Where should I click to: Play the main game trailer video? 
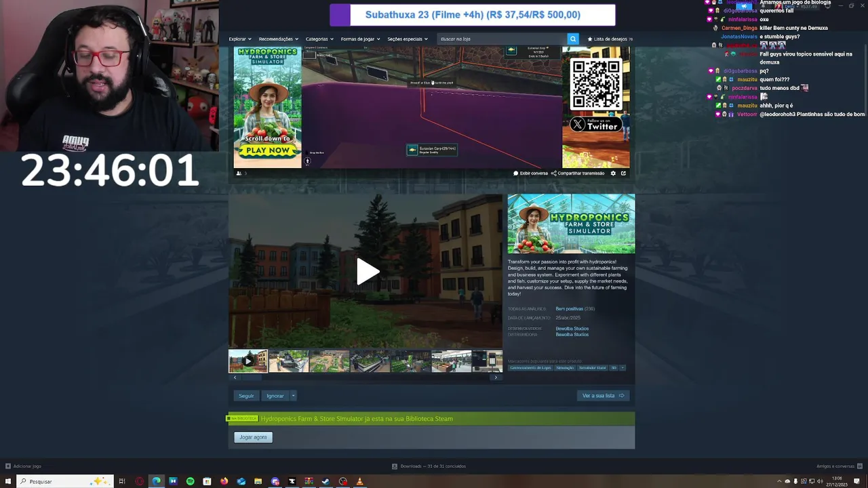[367, 272]
